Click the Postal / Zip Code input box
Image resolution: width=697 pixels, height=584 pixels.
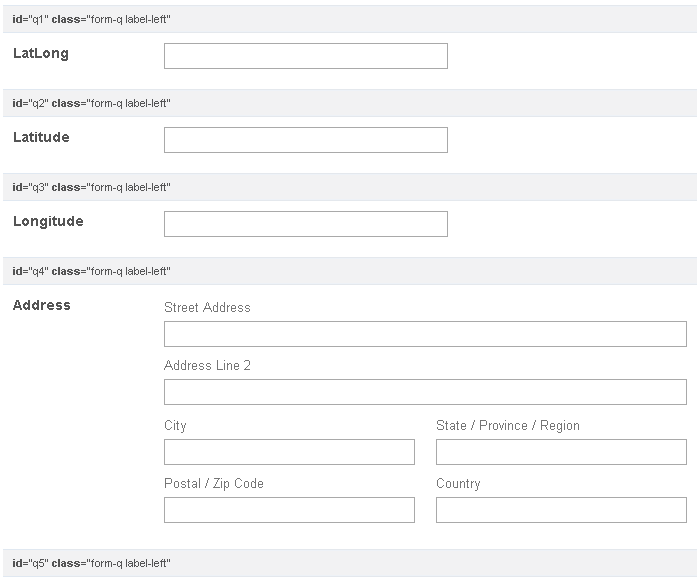(289, 510)
